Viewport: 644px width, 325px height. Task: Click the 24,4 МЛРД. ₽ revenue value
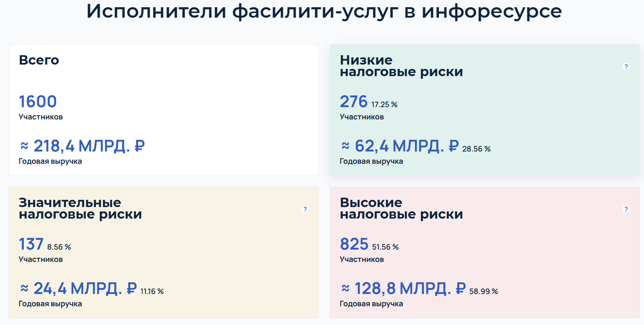click(78, 289)
